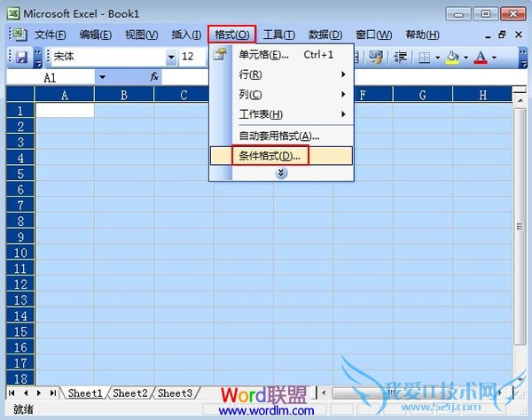The width and height of the screenshot is (532, 420).
Task: Select column H header
Action: [482, 94]
